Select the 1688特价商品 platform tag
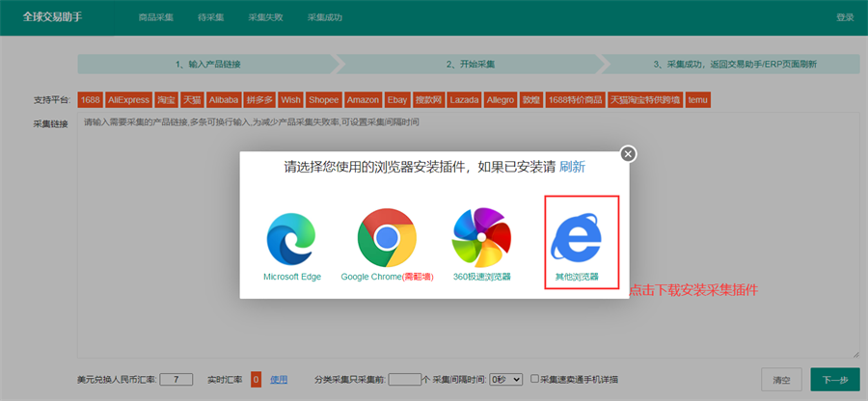 click(x=575, y=100)
